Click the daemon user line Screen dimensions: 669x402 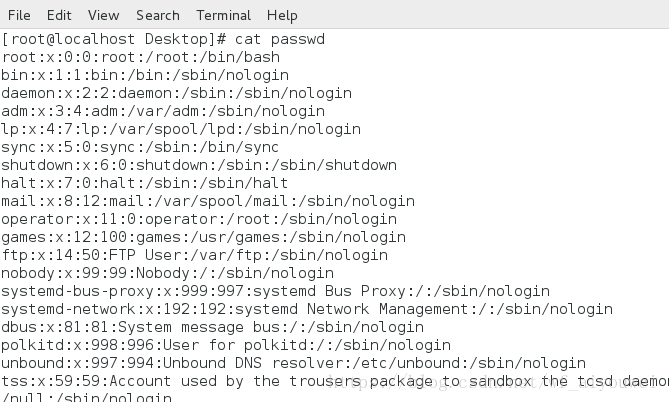(x=177, y=93)
